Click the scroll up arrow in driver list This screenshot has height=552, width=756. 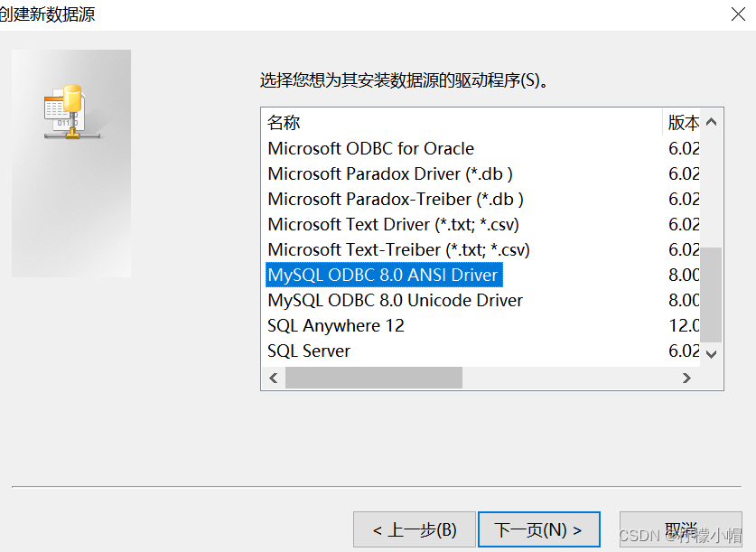click(x=711, y=122)
